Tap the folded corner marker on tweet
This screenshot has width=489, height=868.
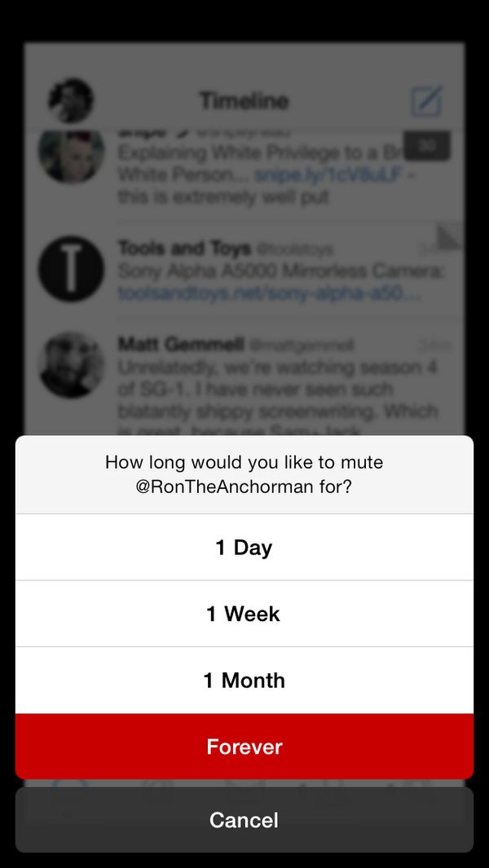[x=449, y=236]
